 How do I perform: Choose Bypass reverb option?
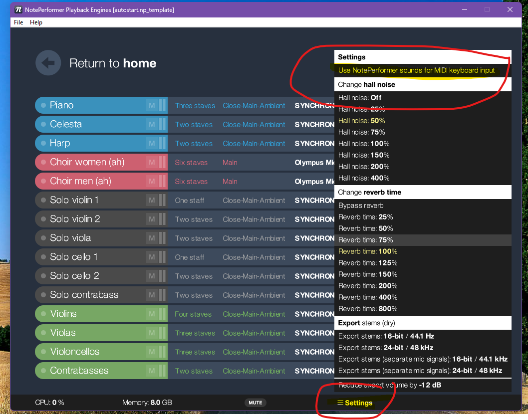pos(423,206)
